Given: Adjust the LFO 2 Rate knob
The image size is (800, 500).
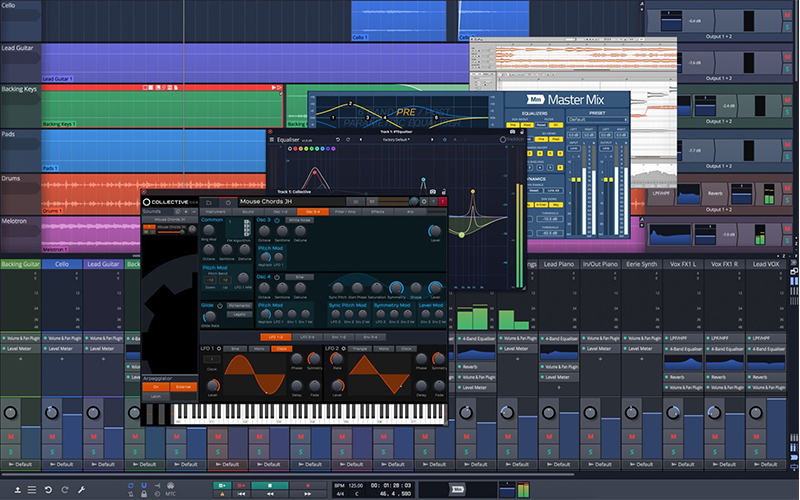Looking at the screenshot, I should click(337, 359).
